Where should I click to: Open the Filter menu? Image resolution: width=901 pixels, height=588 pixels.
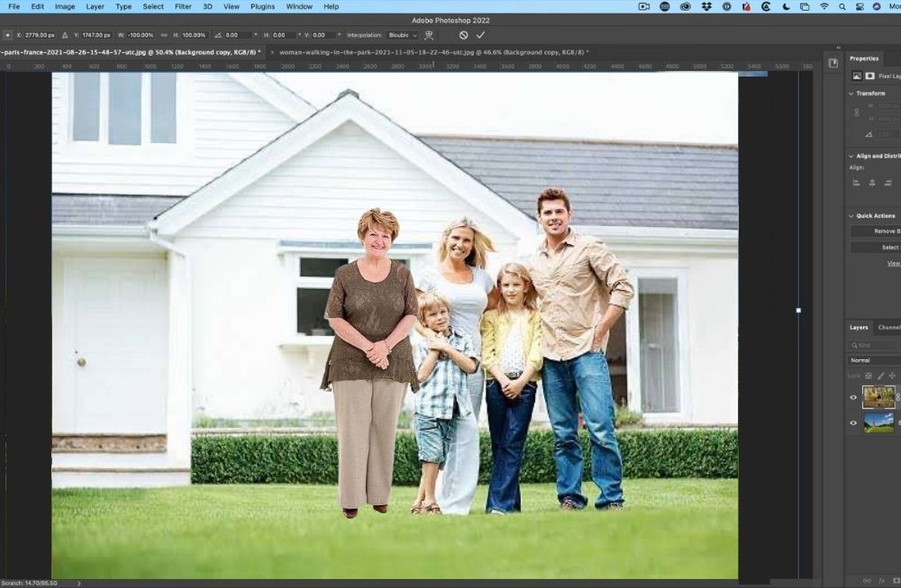182,6
